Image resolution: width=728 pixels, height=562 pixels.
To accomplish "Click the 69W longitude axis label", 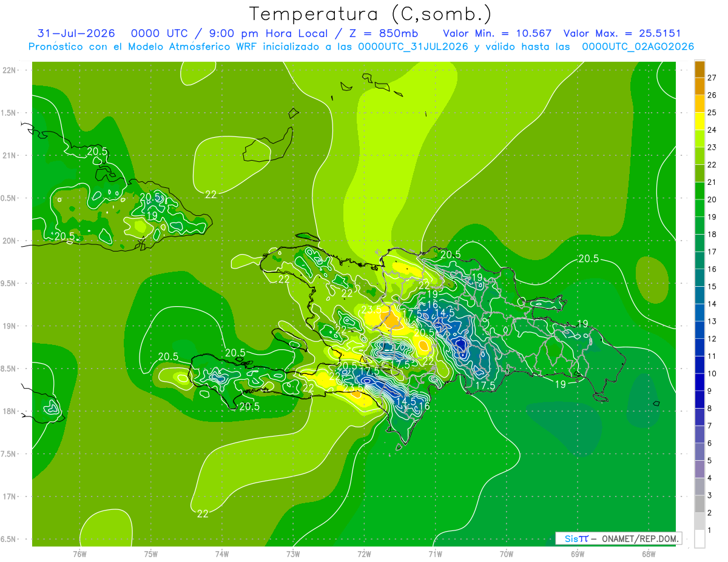I will 577,555.
